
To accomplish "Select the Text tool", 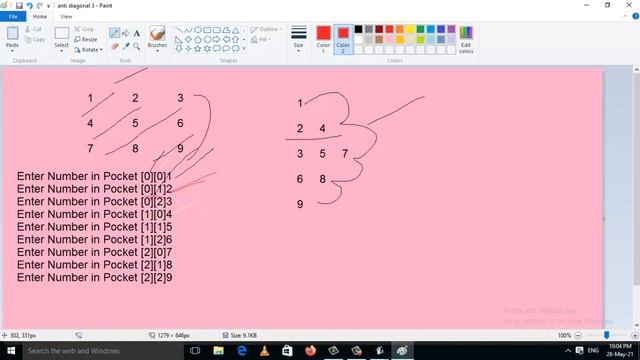I will click(137, 33).
